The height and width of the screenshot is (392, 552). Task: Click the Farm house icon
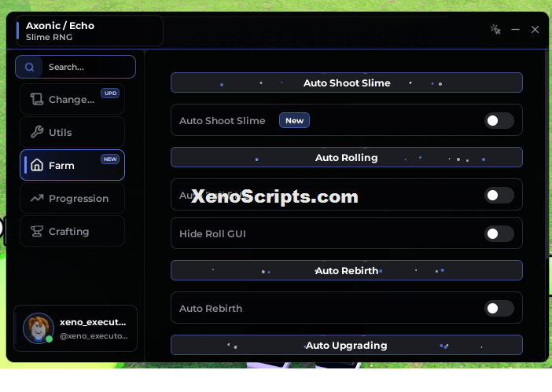tap(37, 165)
